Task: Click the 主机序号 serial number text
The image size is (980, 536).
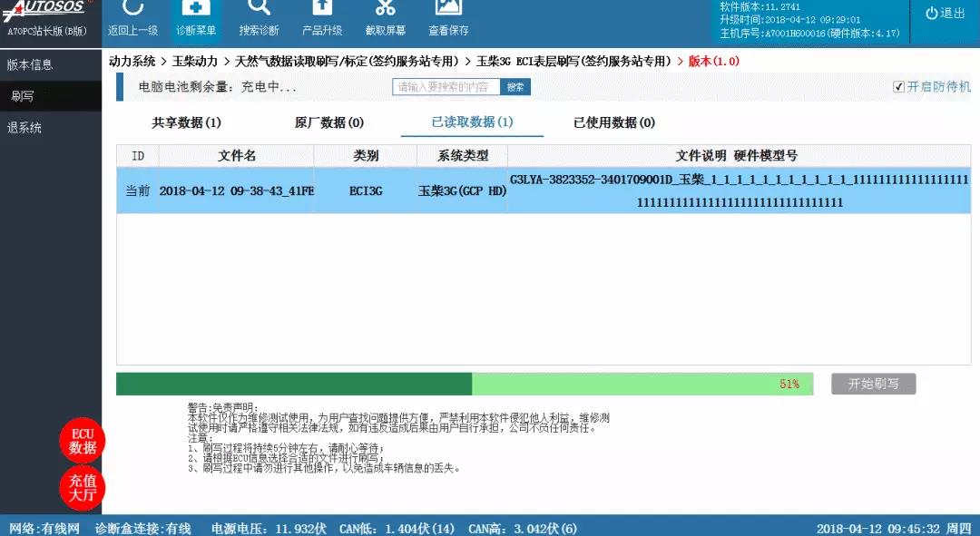Action: pyautogui.click(x=809, y=34)
